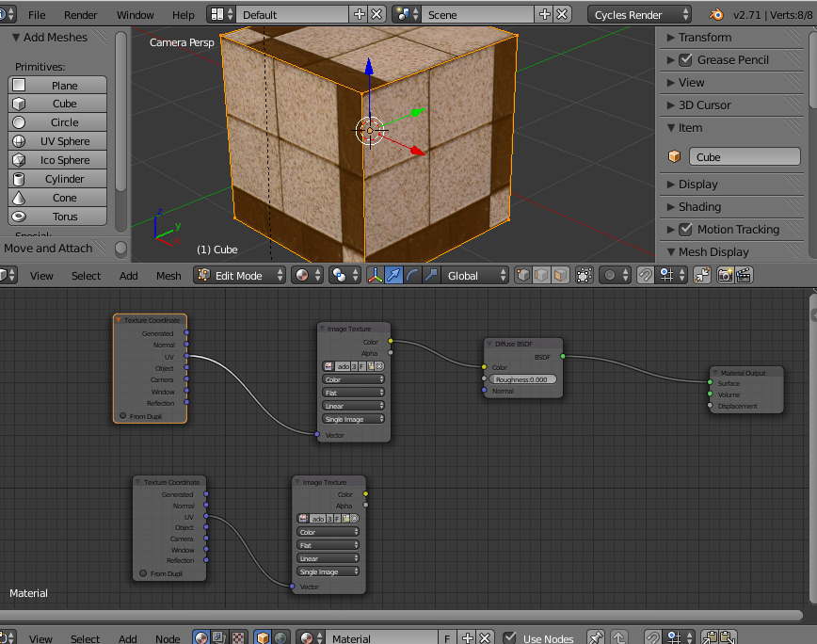This screenshot has width=817, height=644.
Task: Click the snap magnet icon in viewport header
Action: tap(646, 276)
